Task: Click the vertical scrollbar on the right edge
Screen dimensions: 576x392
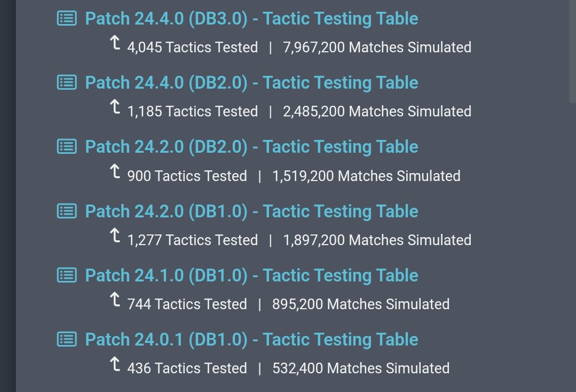Action: pyautogui.click(x=572, y=51)
